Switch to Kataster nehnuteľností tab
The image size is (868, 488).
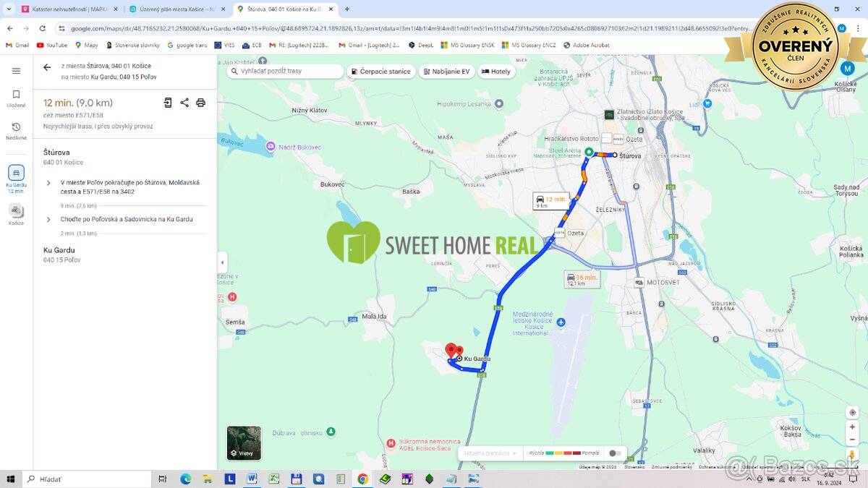click(64, 9)
